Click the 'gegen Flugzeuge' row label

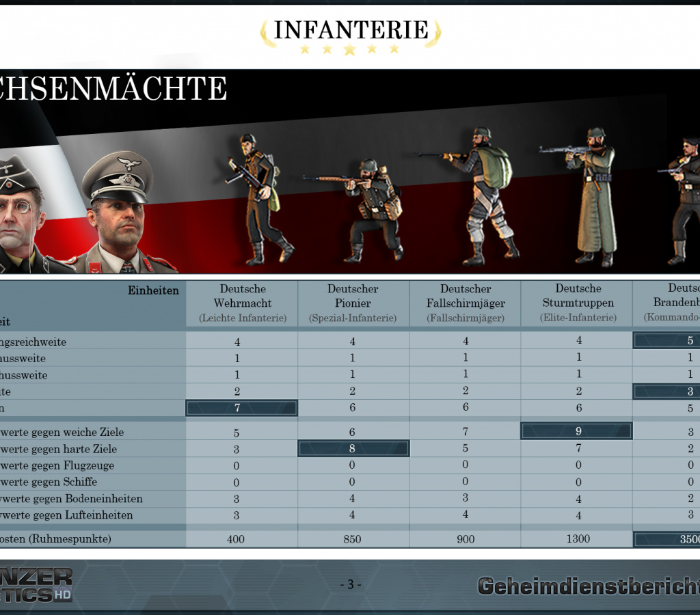tap(57, 465)
